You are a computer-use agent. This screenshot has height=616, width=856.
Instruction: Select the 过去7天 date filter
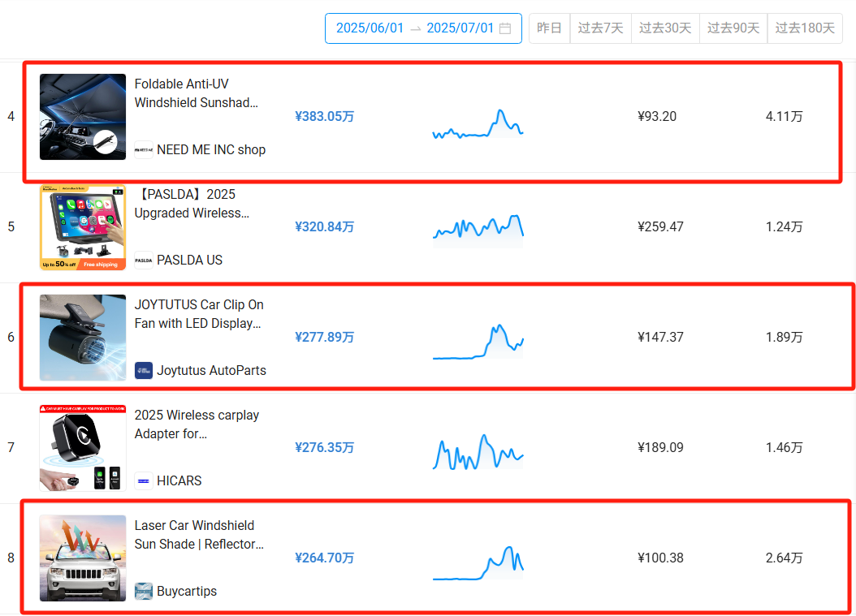click(601, 28)
